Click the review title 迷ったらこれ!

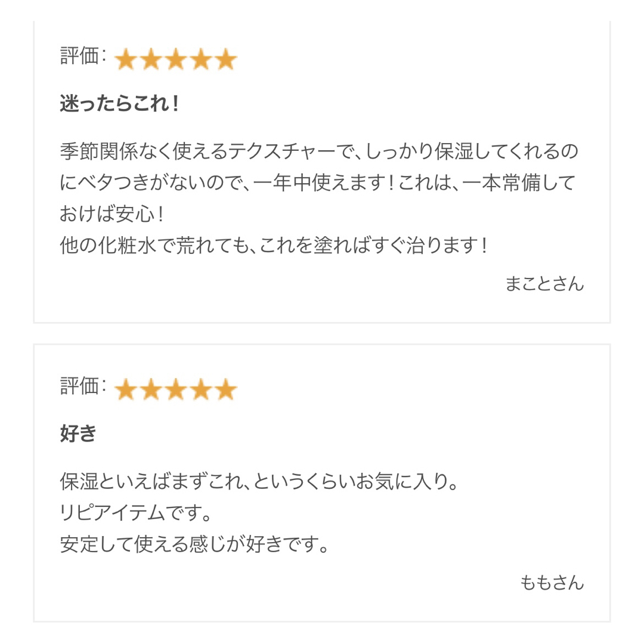click(119, 103)
